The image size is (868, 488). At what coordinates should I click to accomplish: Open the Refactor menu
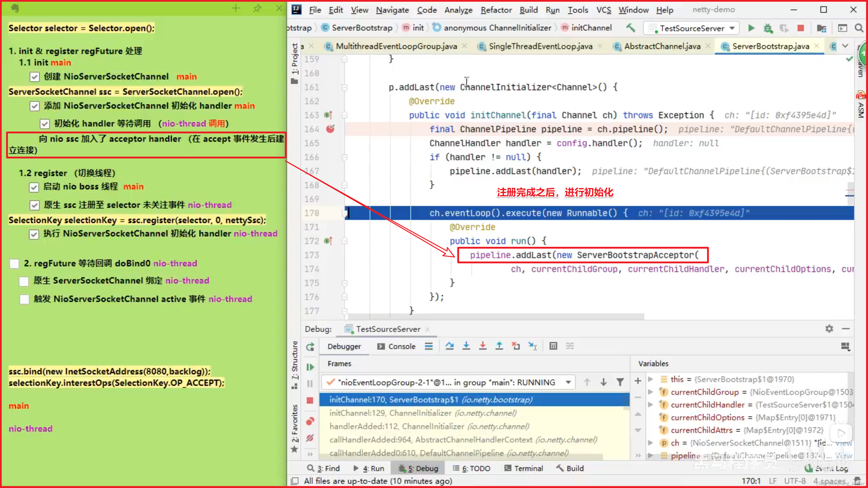pyautogui.click(x=496, y=10)
